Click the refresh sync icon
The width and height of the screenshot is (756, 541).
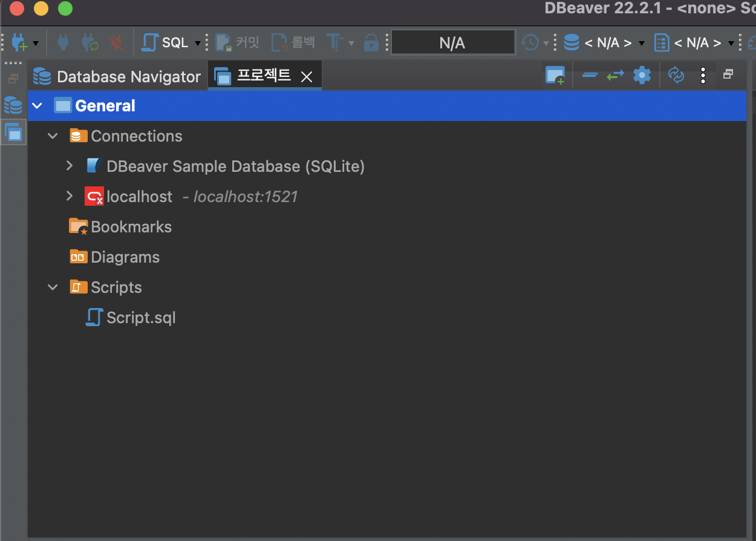(676, 75)
